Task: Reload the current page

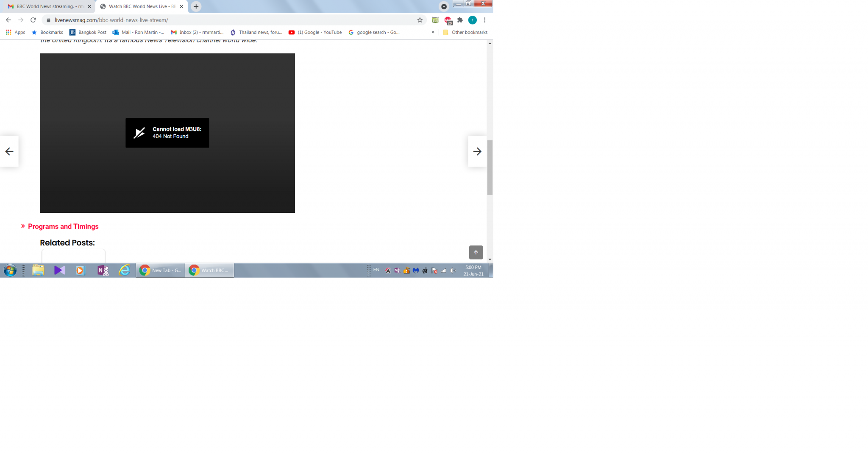Action: [33, 20]
